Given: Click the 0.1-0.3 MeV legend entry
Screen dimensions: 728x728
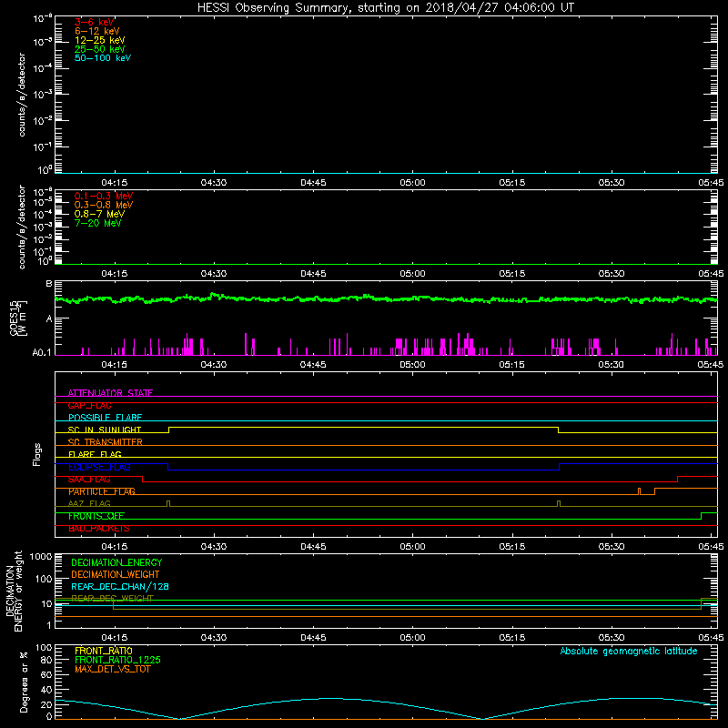Looking at the screenshot, I should click(x=104, y=196).
